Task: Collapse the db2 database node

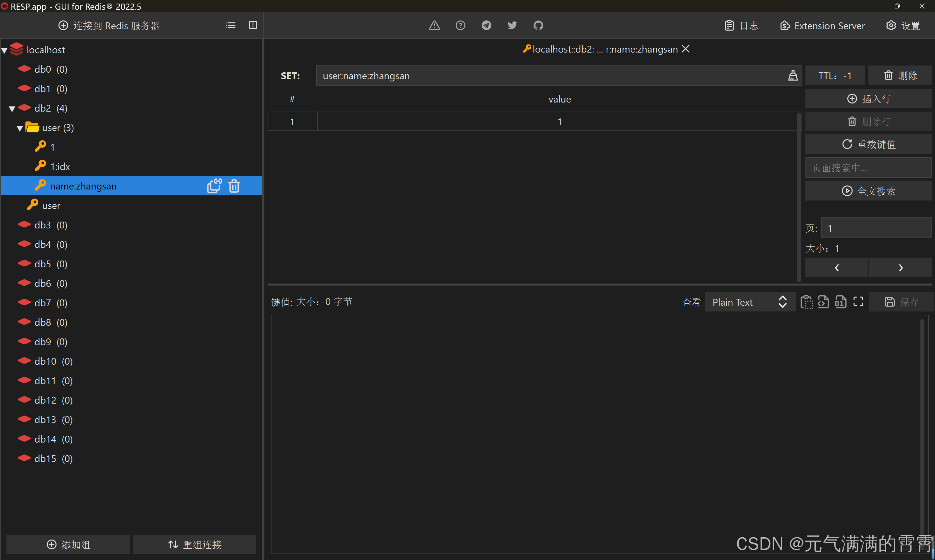Action: [x=12, y=109]
